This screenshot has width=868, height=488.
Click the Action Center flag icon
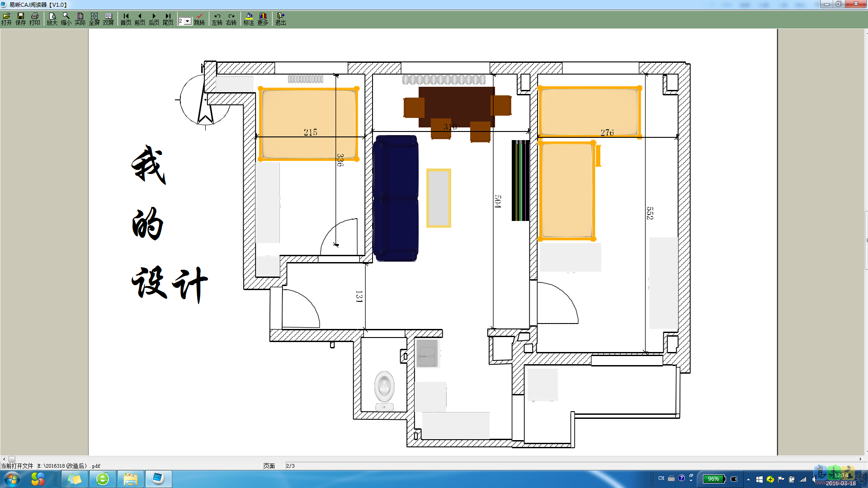pyautogui.click(x=781, y=479)
